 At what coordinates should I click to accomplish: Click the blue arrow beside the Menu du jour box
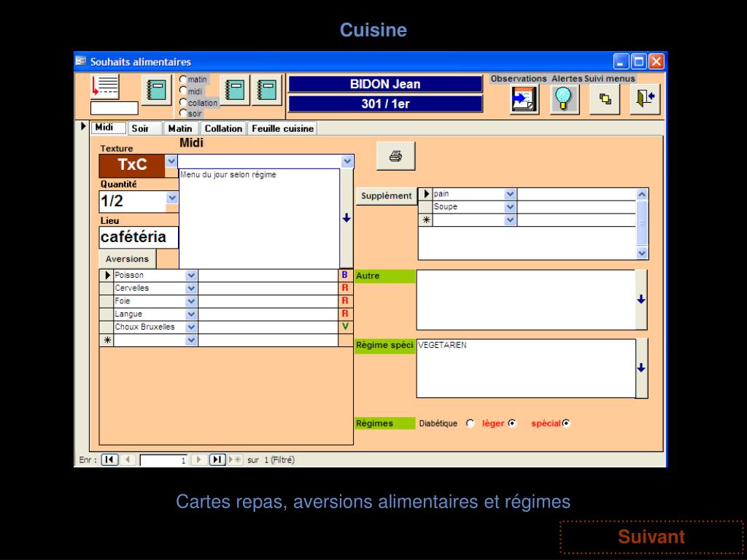(347, 218)
